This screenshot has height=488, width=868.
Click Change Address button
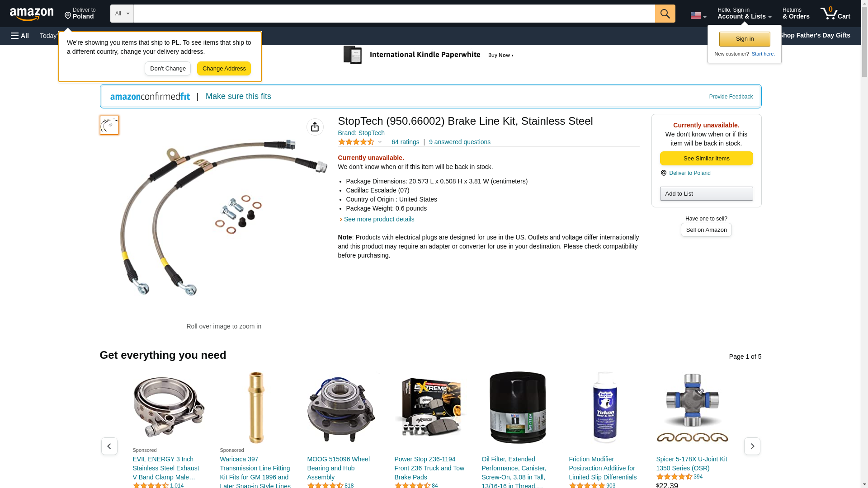224,69
